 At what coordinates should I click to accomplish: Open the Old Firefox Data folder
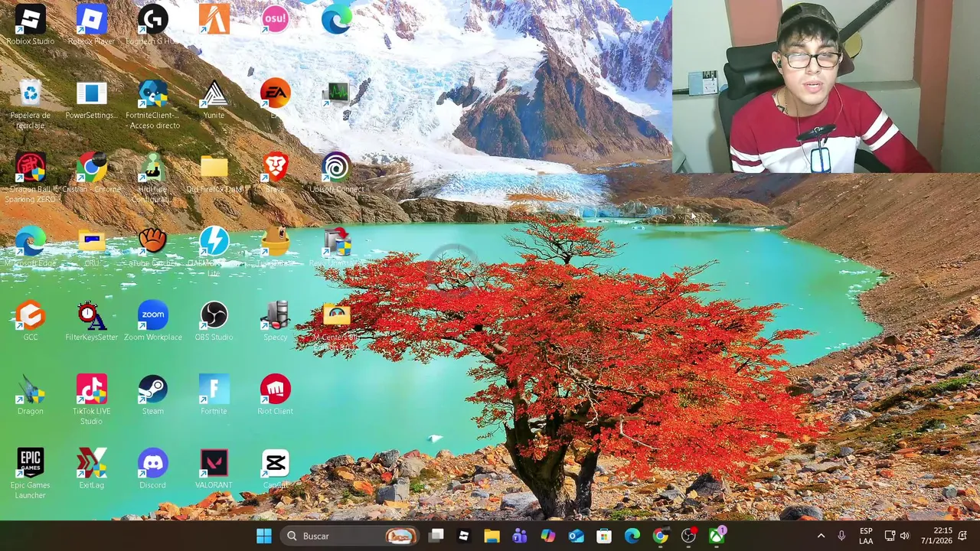pos(214,168)
